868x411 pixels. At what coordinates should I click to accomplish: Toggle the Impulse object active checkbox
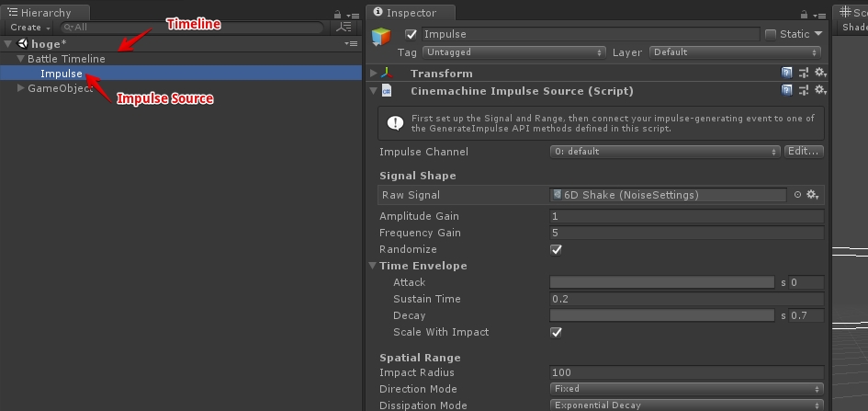pos(411,34)
